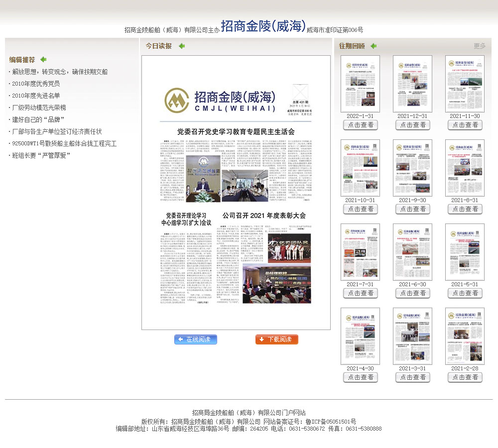Click 点击查看 under the 2021-7-31 issue
Viewport: 498px width, 448px height.
[x=361, y=293]
